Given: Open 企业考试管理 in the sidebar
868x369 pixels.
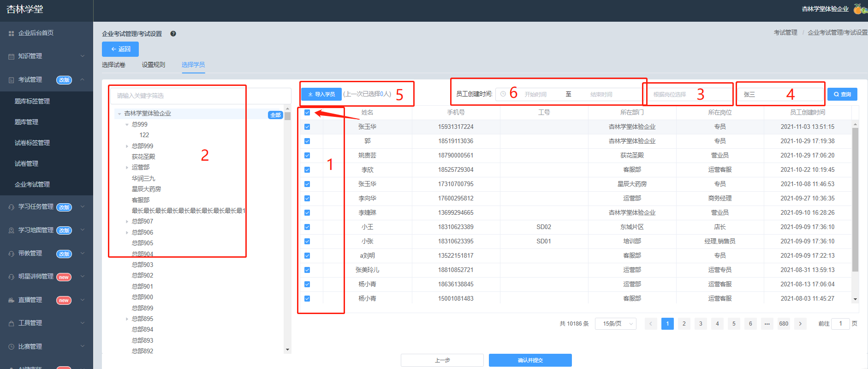Looking at the screenshot, I should [32, 184].
